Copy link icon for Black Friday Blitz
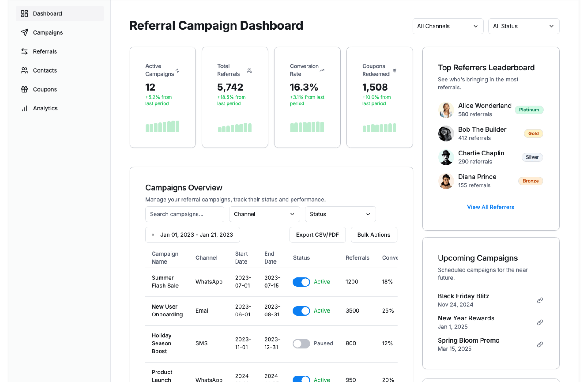The image size is (588, 382). [x=540, y=300]
